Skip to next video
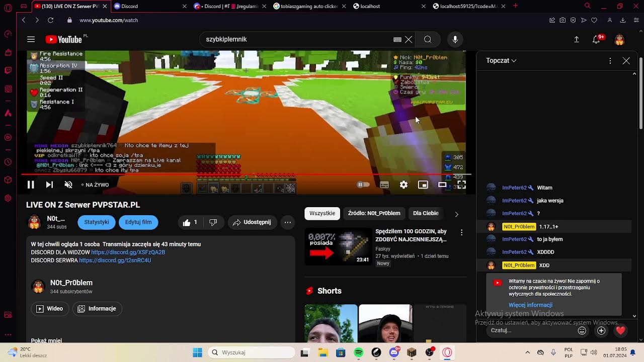This screenshot has width=644, height=362. (x=49, y=185)
